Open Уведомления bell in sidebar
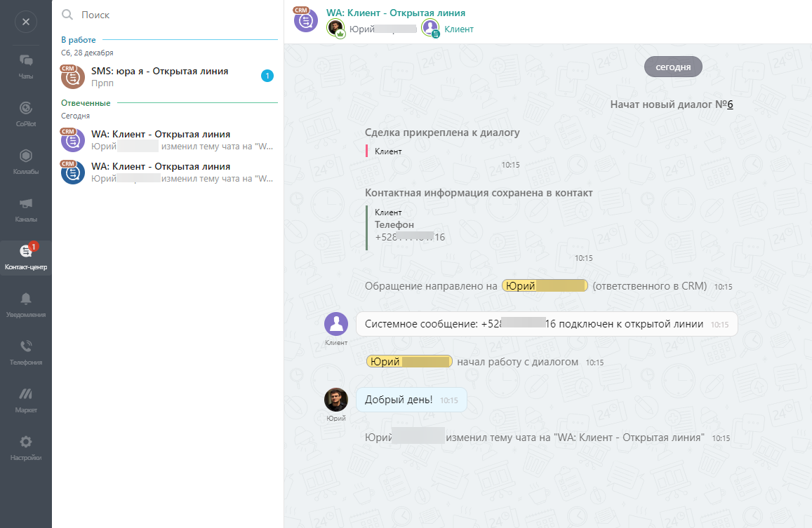Image resolution: width=812 pixels, height=528 pixels. (26, 305)
